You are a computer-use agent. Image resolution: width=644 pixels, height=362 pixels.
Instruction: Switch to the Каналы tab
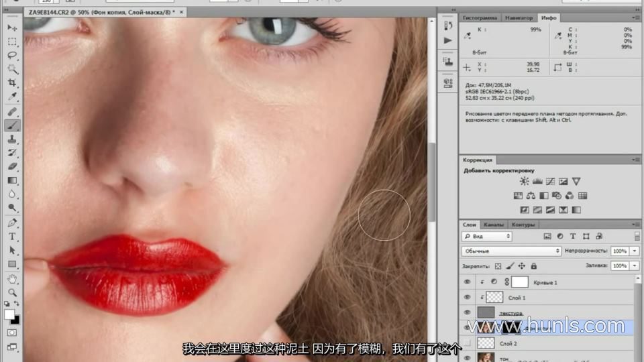coord(494,225)
